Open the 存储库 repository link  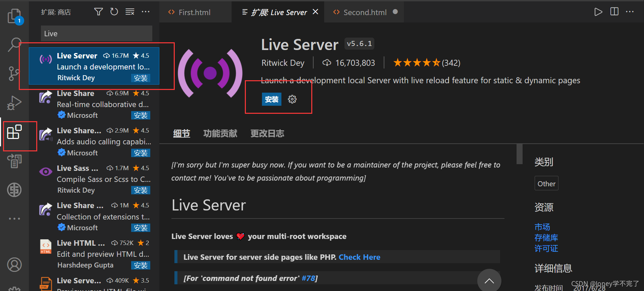[x=546, y=238]
